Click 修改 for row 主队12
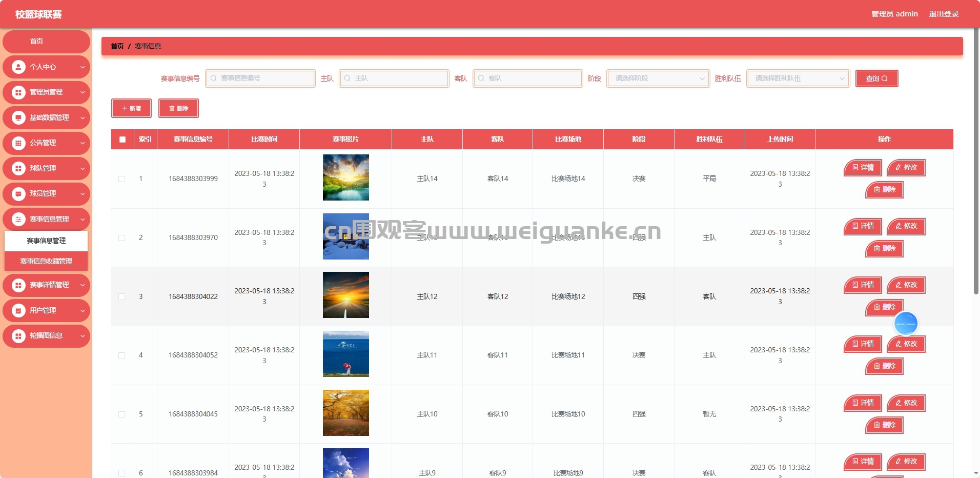Screen dimensions: 980x478 [x=906, y=285]
